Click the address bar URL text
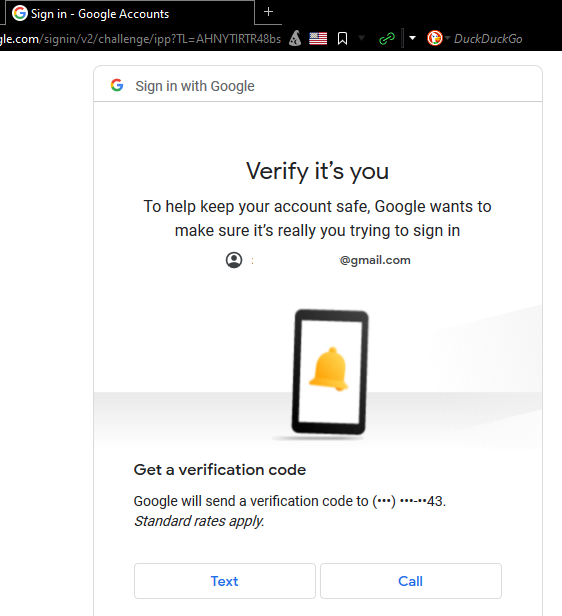The width and height of the screenshot is (562, 616). [140, 38]
